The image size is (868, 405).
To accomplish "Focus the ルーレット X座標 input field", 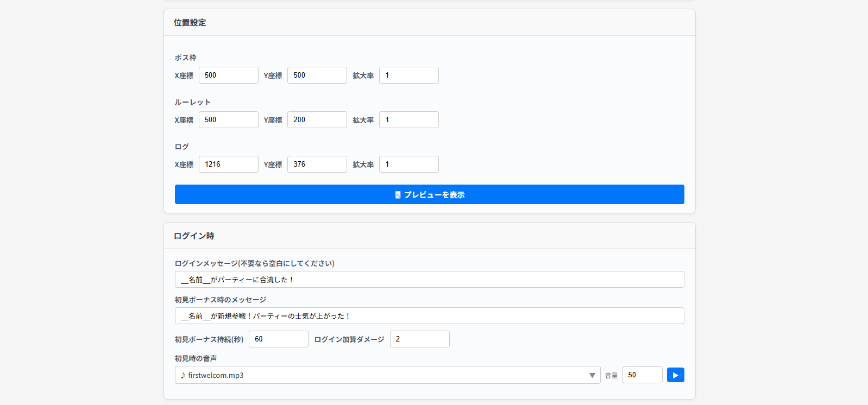I will click(x=228, y=120).
